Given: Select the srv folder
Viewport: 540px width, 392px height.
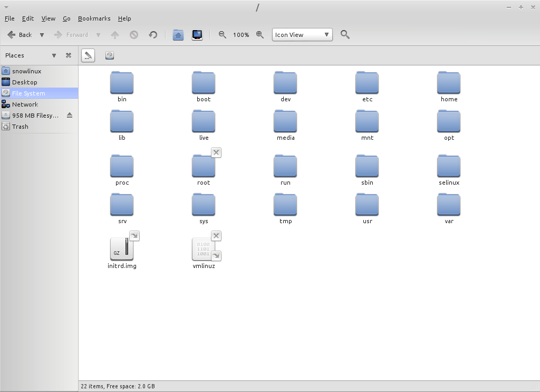Looking at the screenshot, I should 122,209.
